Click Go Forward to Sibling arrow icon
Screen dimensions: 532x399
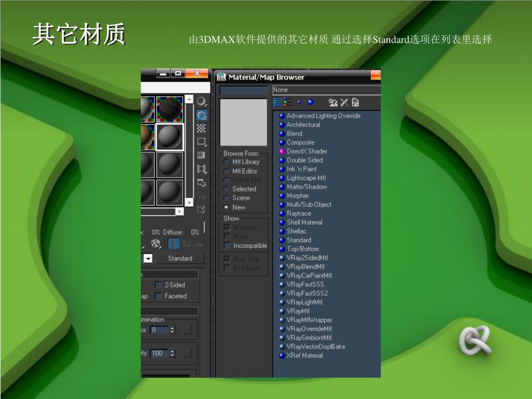tap(199, 243)
